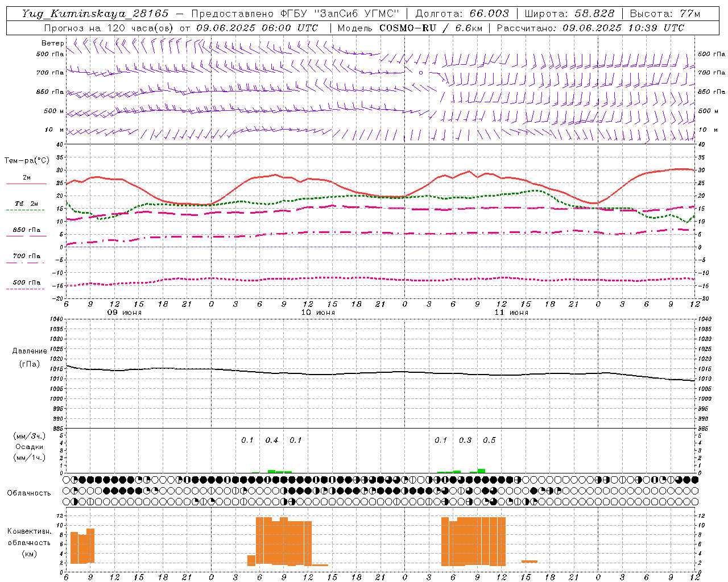Click the solid line sample under legend 2м

click(x=27, y=184)
